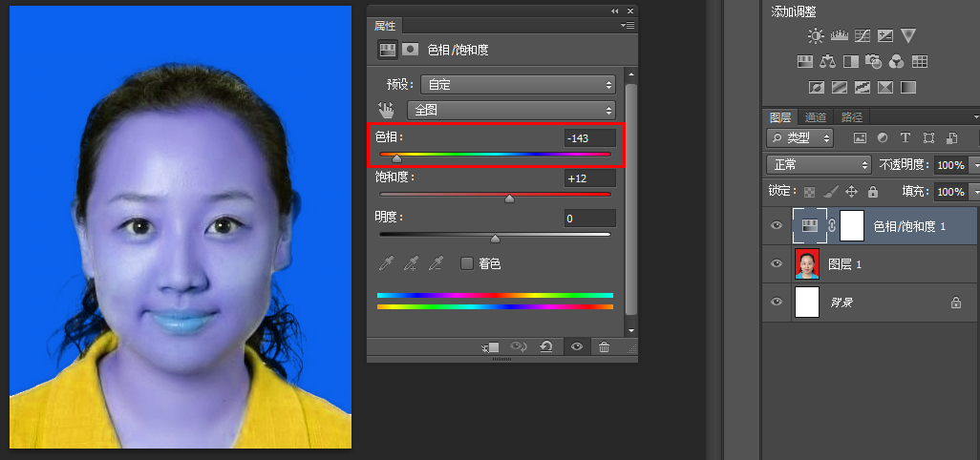Click the 色相 value input field
The width and height of the screenshot is (980, 460).
pyautogui.click(x=588, y=138)
